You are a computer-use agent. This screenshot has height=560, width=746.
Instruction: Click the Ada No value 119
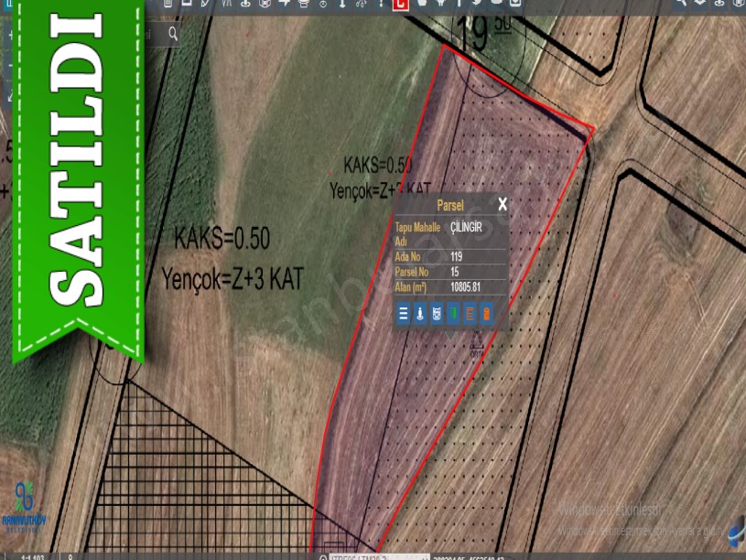(x=457, y=257)
